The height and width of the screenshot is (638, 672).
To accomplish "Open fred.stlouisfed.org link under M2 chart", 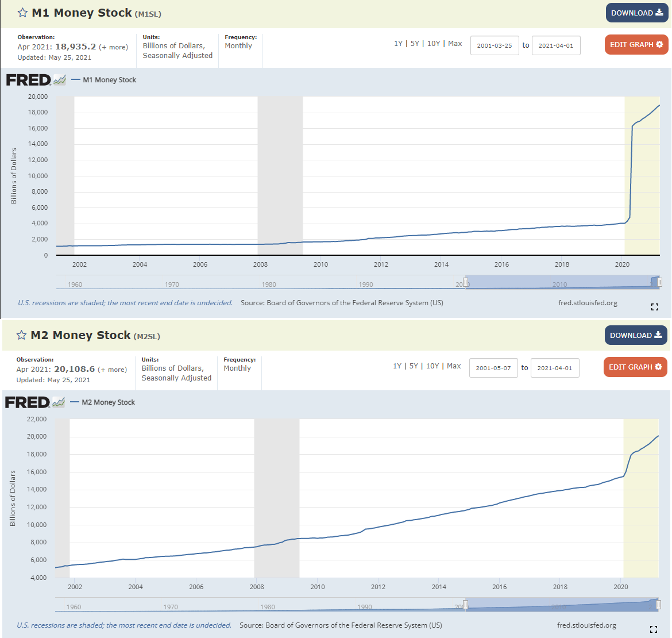I will 586,625.
